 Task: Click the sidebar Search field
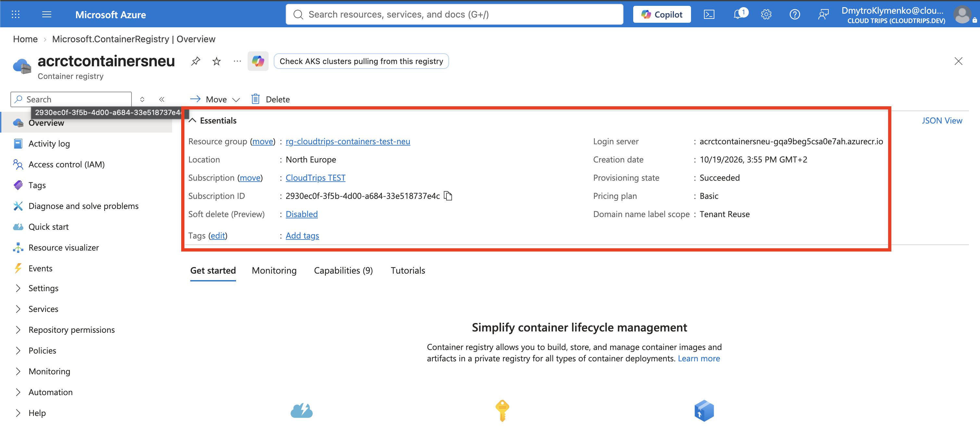click(x=71, y=99)
